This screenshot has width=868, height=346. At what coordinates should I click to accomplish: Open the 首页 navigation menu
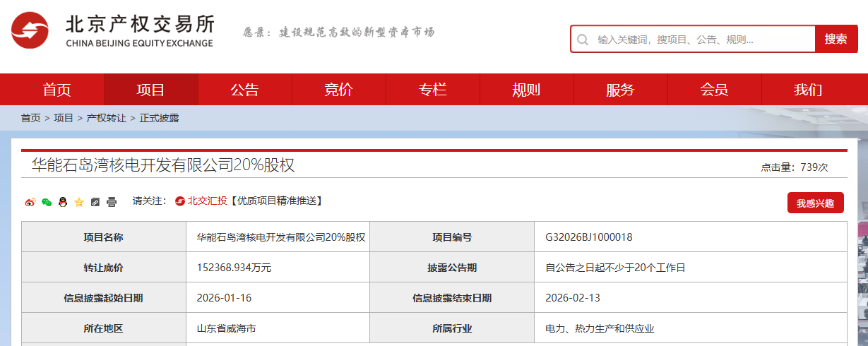click(57, 90)
